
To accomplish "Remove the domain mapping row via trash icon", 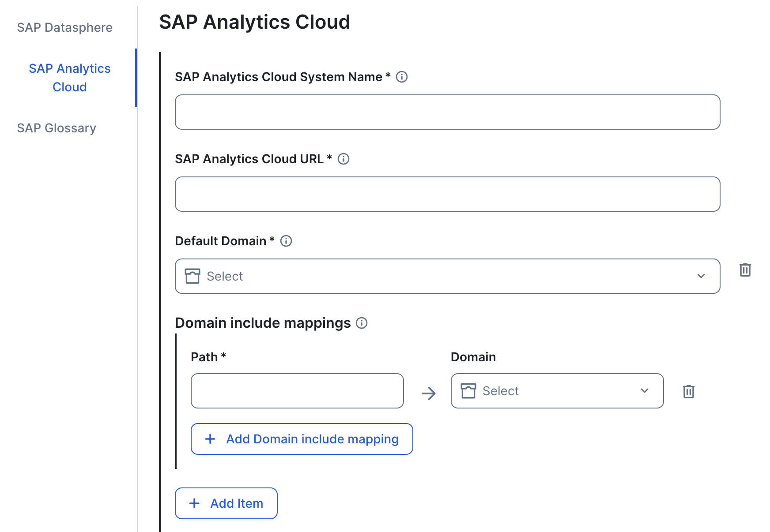I will click(x=688, y=391).
